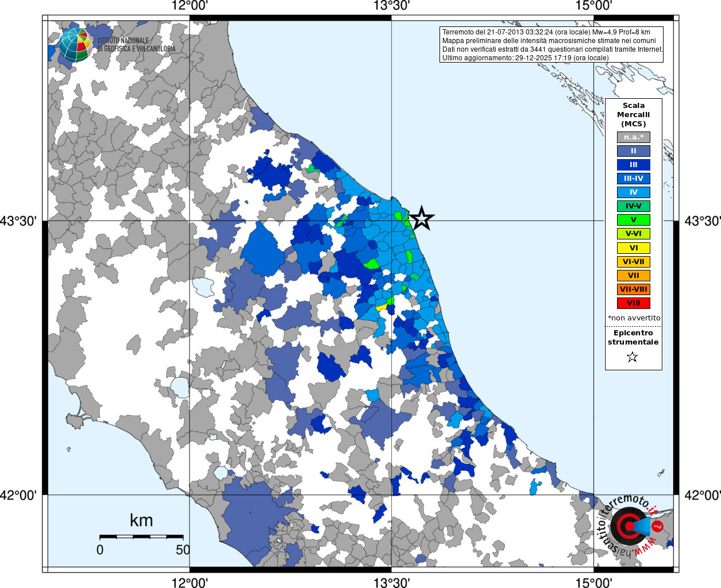Screen dimensions: 721x588
Task: Click the 'Istituto Nazionale di Geofisica' text
Action: tap(136, 45)
